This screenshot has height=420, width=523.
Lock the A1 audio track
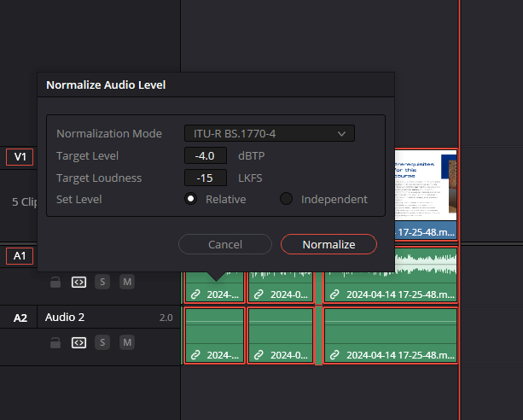(55, 282)
